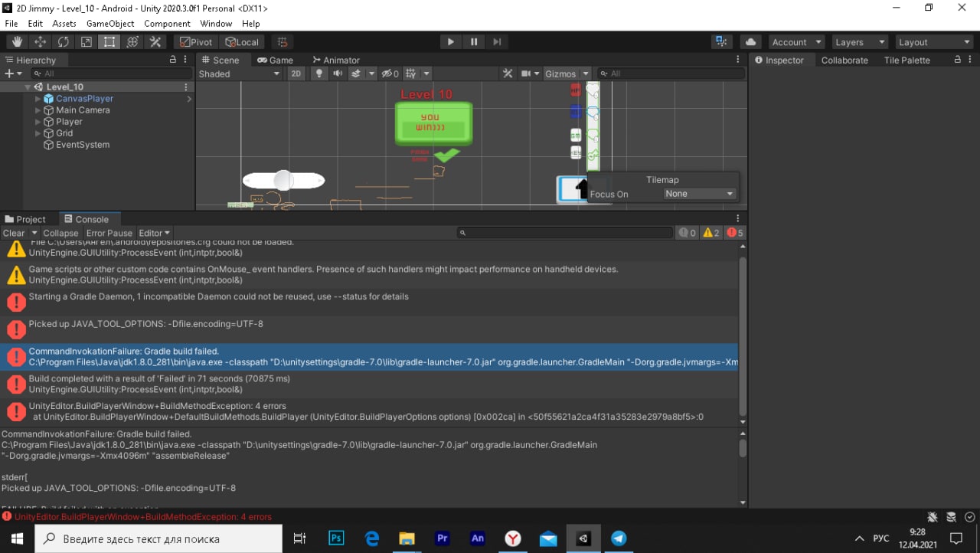This screenshot has height=553, width=980.
Task: Open the Layers dropdown
Action: tap(860, 42)
